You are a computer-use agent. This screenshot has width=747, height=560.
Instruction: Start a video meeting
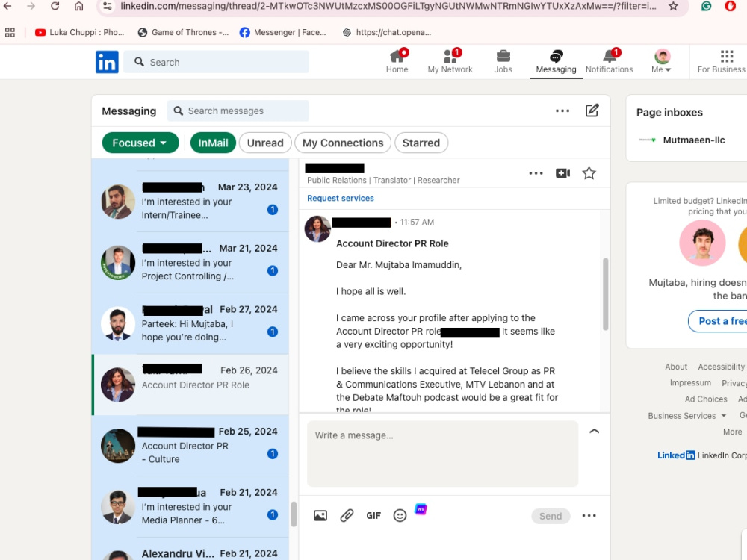[562, 173]
